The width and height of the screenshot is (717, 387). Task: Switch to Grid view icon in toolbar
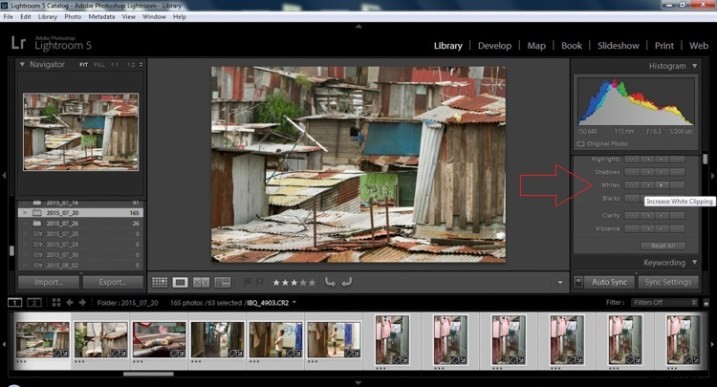click(160, 282)
